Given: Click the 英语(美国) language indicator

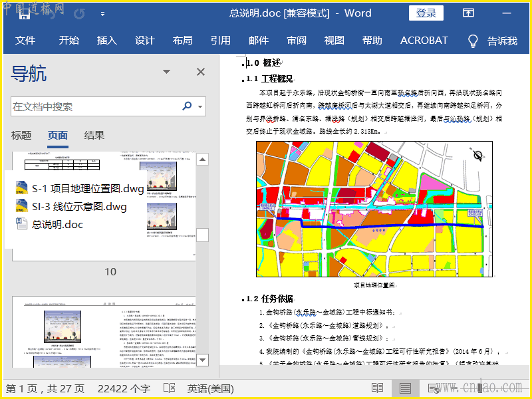Looking at the screenshot, I should (210, 388).
